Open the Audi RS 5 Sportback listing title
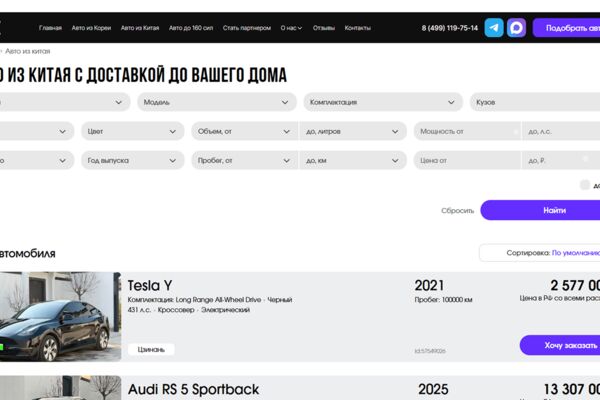Viewport: 600px width, 400px height. (193, 389)
